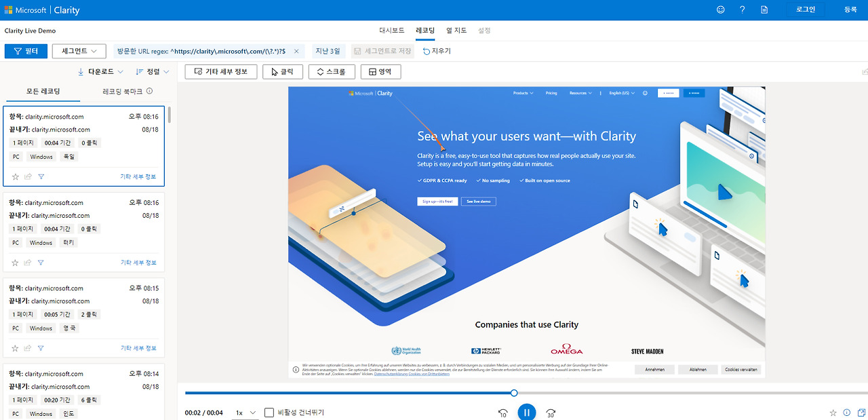Click the share icon above the player at right
Screen dimensions: 868x420
coord(865,71)
